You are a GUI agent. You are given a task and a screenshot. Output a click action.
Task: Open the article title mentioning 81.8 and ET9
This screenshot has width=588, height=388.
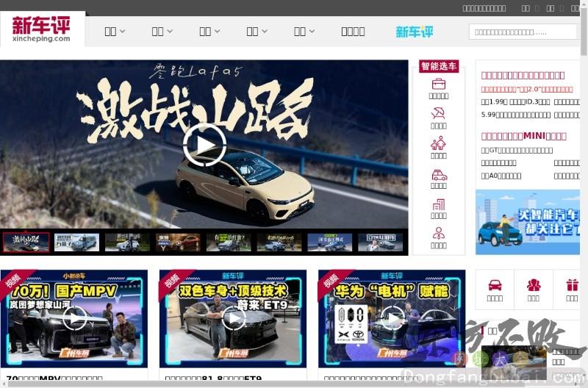(x=213, y=378)
